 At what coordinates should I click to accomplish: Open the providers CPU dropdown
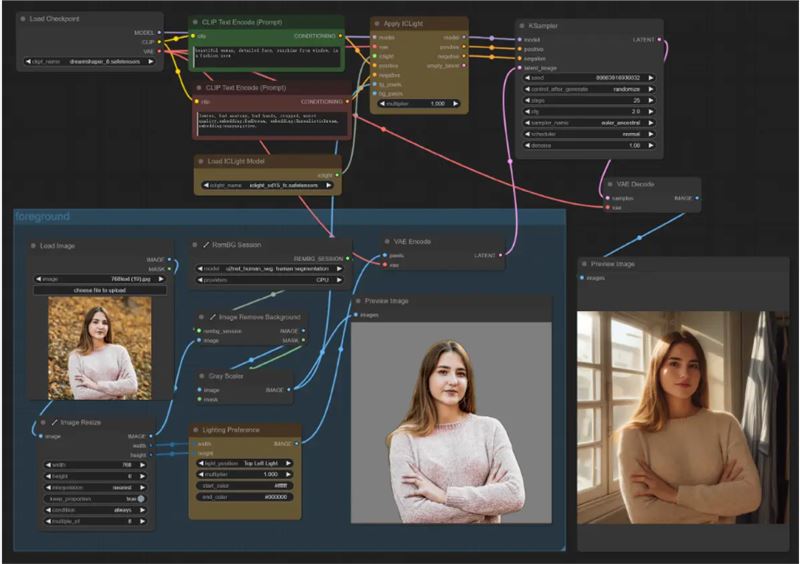(269, 280)
